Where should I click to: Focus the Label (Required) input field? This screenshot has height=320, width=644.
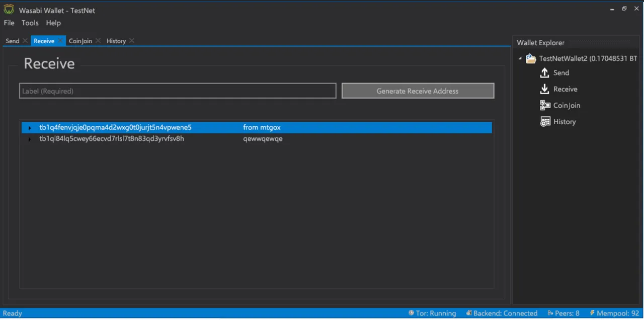pyautogui.click(x=178, y=91)
